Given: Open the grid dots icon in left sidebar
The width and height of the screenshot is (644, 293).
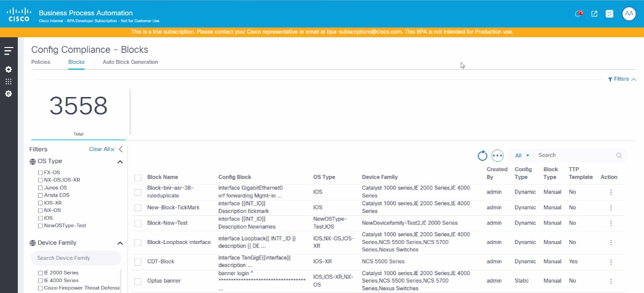Looking at the screenshot, I should click(8, 82).
